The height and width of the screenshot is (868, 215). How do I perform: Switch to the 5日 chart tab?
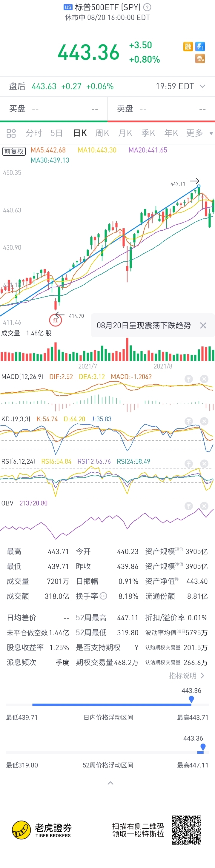point(57,133)
